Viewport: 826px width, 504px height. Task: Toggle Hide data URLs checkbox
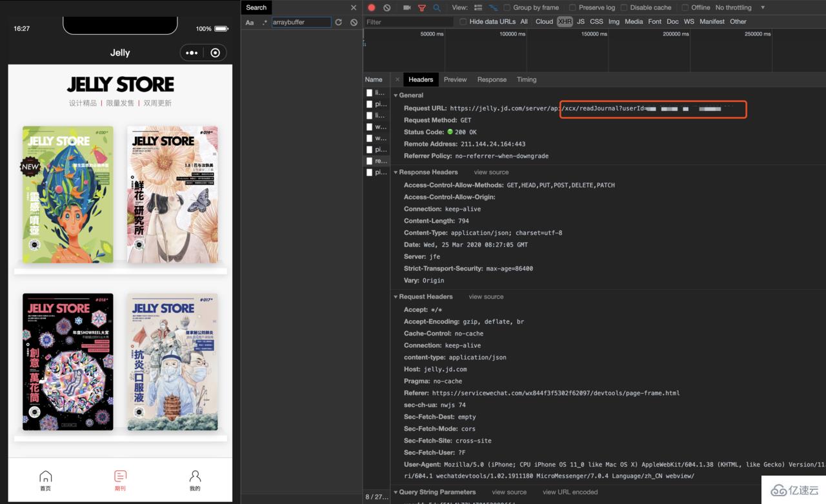click(x=463, y=22)
